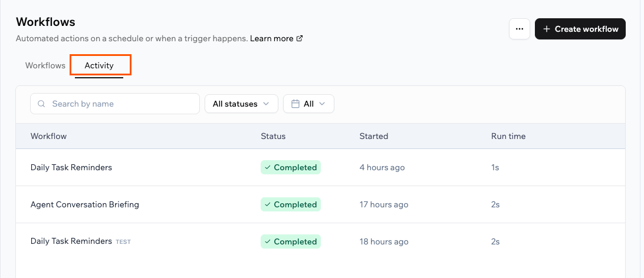This screenshot has height=278, width=644.
Task: Click the calendar icon in date filter
Action: pos(295,104)
